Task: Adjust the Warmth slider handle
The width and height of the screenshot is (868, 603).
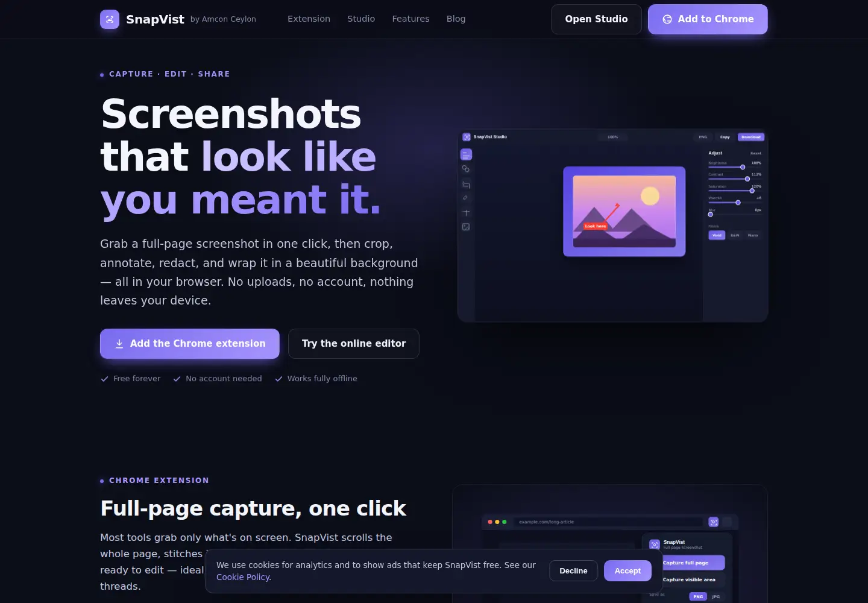Action: (x=738, y=203)
